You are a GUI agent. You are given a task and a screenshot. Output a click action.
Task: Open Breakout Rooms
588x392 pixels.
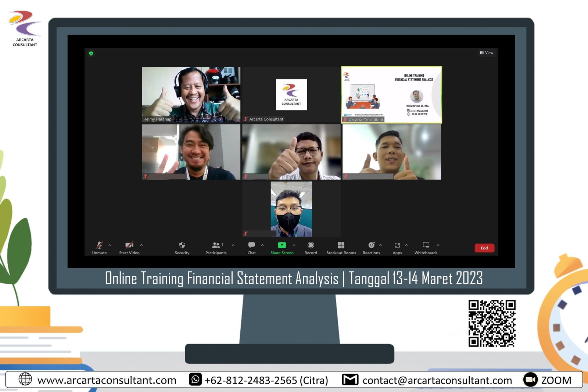(x=341, y=245)
